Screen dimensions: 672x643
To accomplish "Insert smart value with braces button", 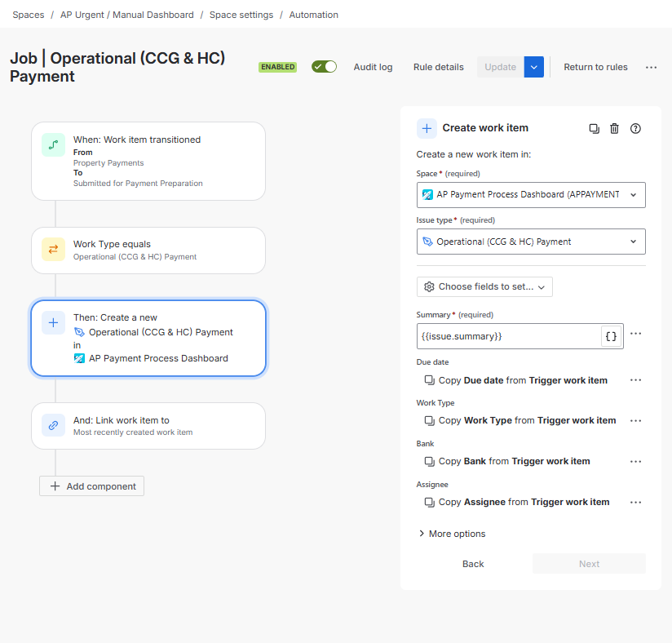I will 612,336.
